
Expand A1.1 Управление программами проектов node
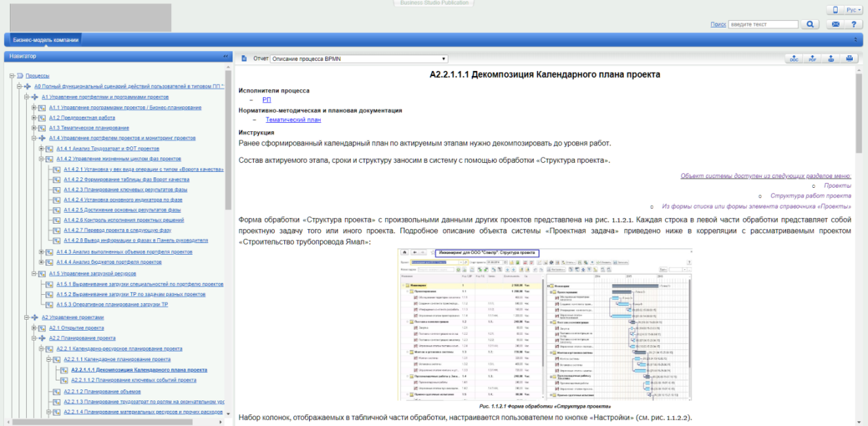point(34,108)
